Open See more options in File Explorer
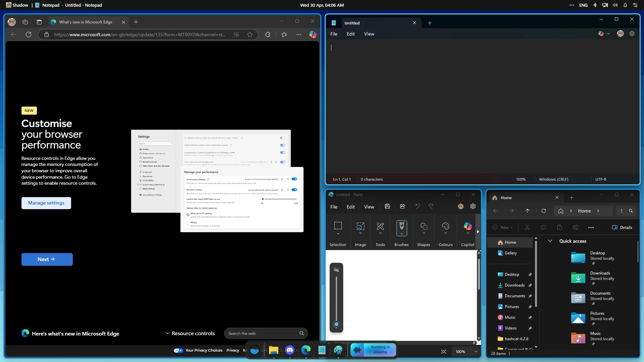 (x=591, y=228)
